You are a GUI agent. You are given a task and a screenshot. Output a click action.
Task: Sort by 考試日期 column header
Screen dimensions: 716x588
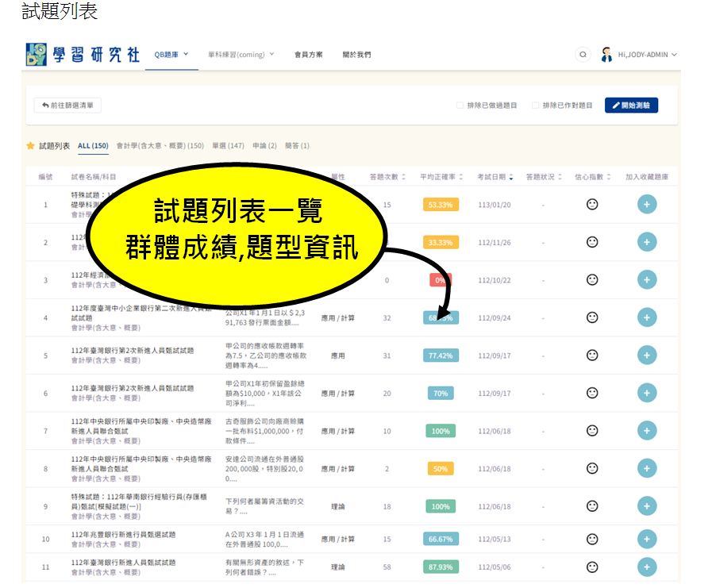click(x=495, y=177)
